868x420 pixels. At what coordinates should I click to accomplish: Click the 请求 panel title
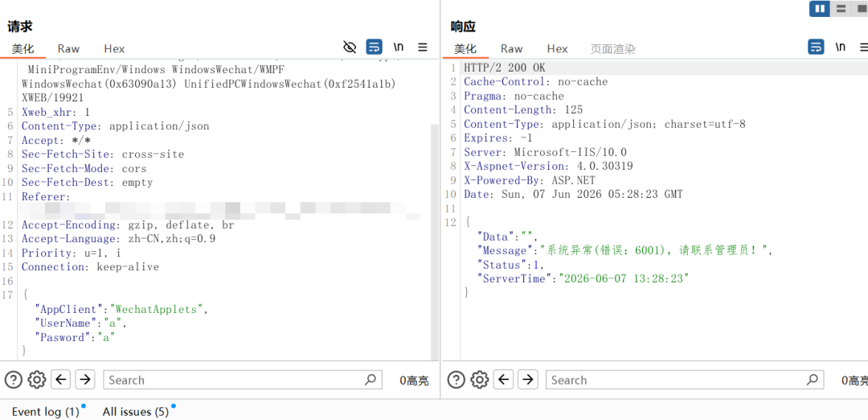click(21, 26)
